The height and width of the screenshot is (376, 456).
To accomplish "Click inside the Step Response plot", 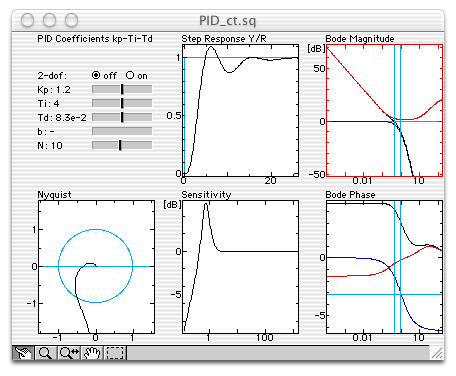I will pyautogui.click(x=241, y=110).
